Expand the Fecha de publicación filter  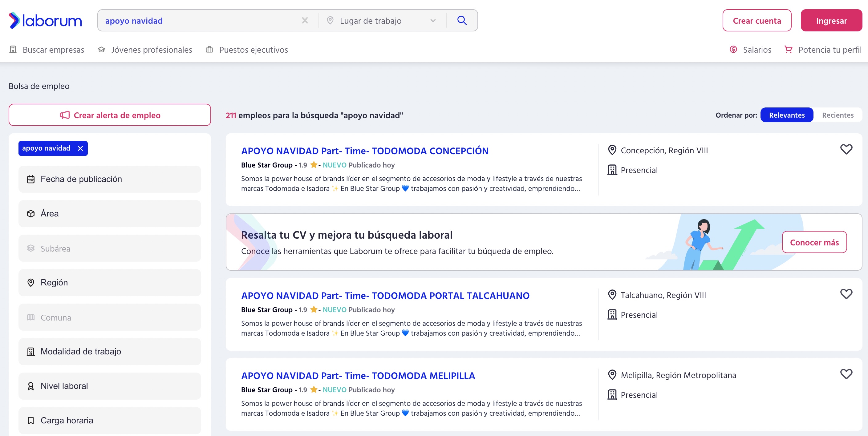click(x=110, y=179)
